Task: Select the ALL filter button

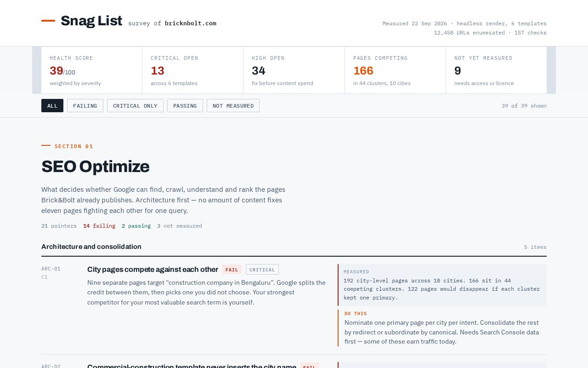Action: [x=52, y=106]
